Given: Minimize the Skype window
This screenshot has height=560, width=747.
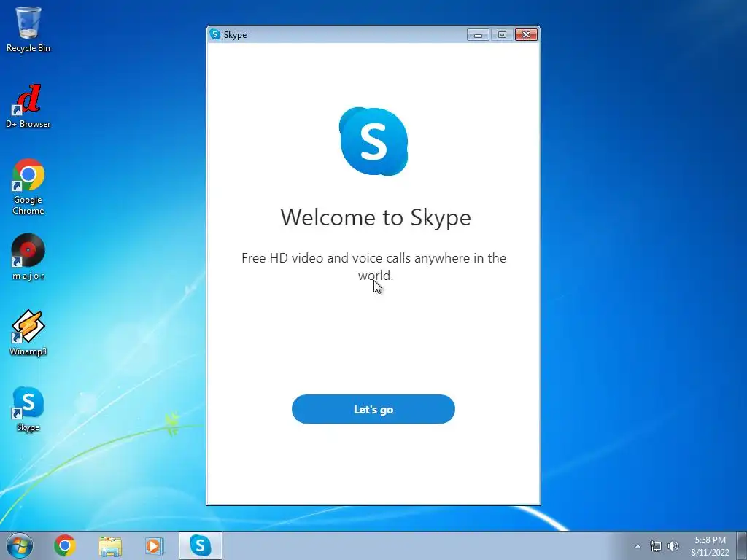Looking at the screenshot, I should coord(478,35).
